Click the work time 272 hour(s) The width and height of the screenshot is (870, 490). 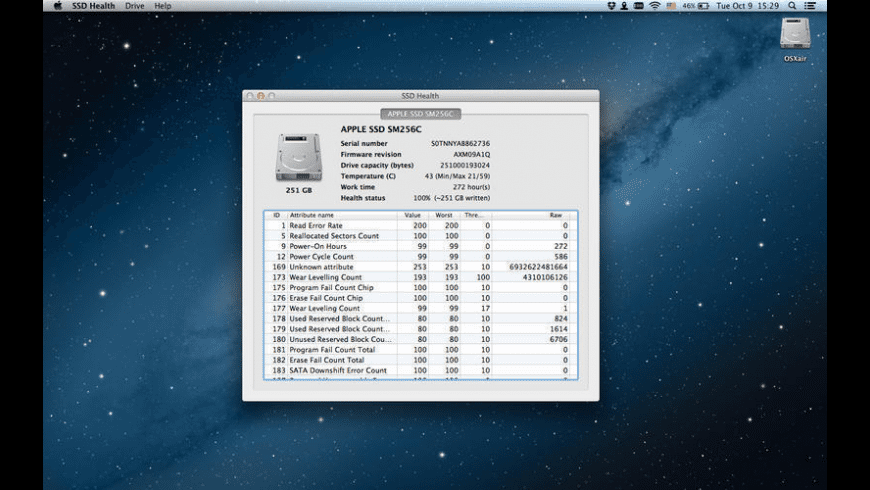(471, 187)
